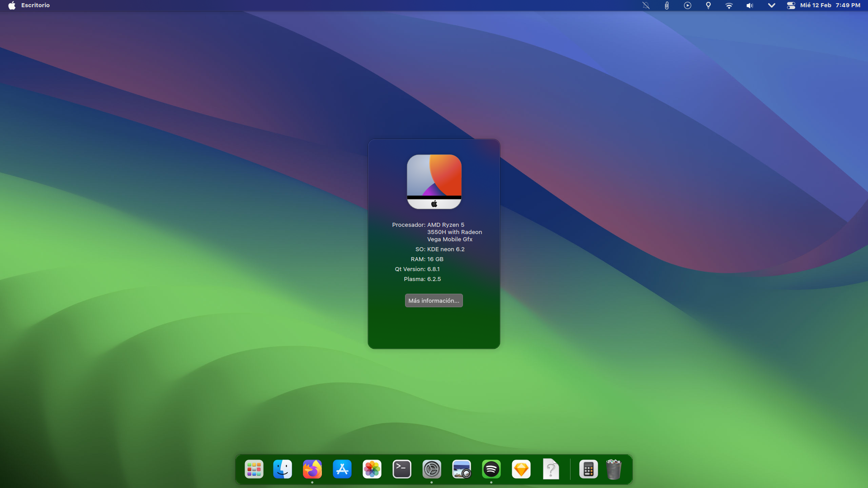Open the media player tray icon
Screen dimensions: 868x488
[x=688, y=5]
